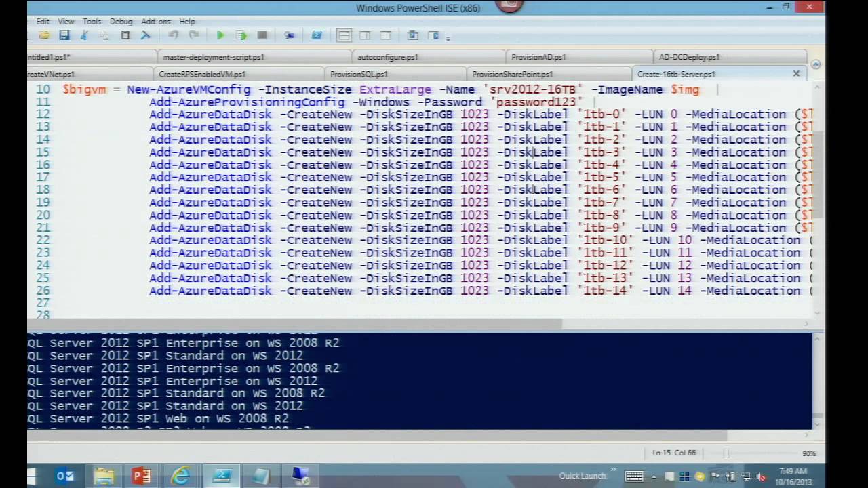Switch to ProvisionSQL.ps1 tab
868x488 pixels.
396,74
